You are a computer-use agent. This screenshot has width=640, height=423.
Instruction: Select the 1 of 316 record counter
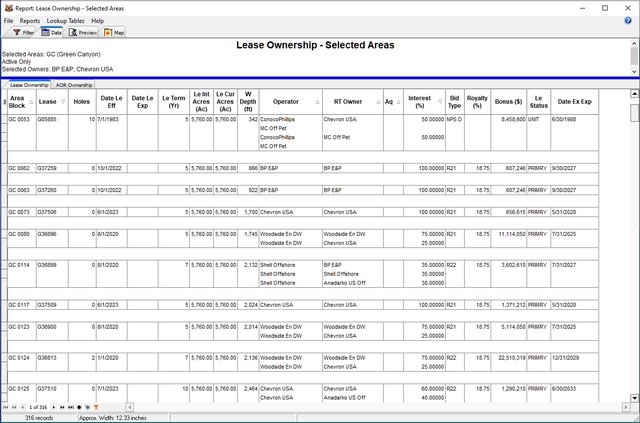pos(38,407)
